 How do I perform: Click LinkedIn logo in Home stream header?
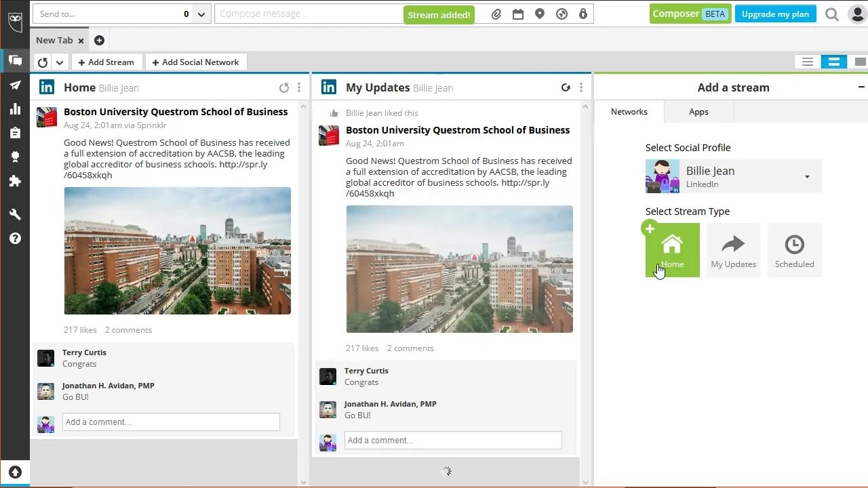47,87
